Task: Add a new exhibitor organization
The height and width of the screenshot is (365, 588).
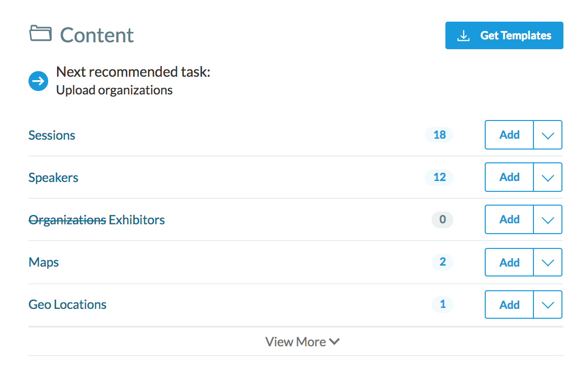Action: click(x=509, y=219)
